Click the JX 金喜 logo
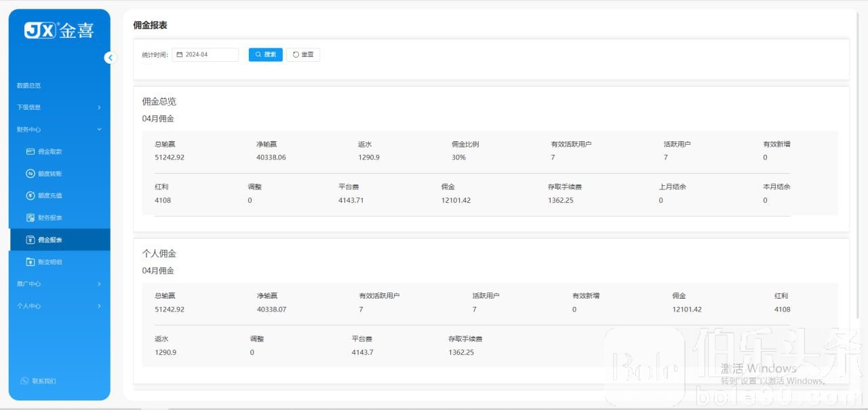Image resolution: width=868 pixels, height=410 pixels. tap(59, 31)
